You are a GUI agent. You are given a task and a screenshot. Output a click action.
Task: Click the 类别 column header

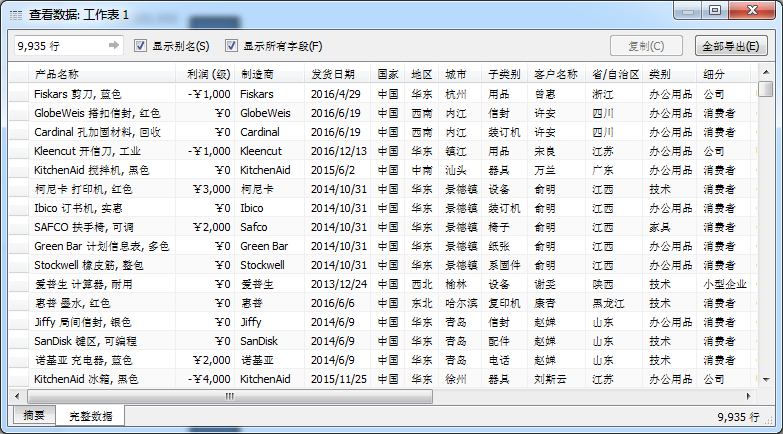669,74
